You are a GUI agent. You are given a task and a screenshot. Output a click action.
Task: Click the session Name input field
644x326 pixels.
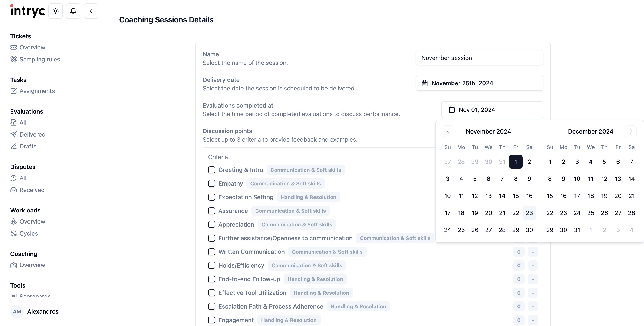click(x=479, y=58)
